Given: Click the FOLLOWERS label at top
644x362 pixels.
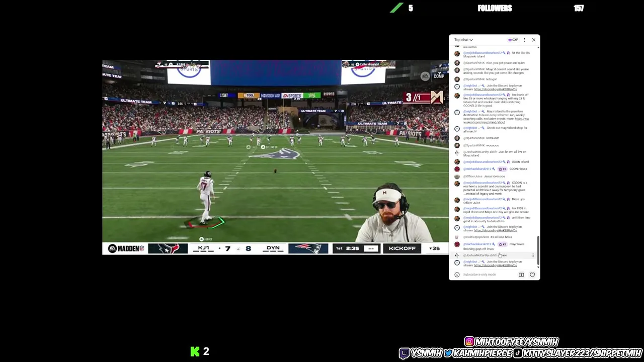Looking at the screenshot, I should [495, 8].
